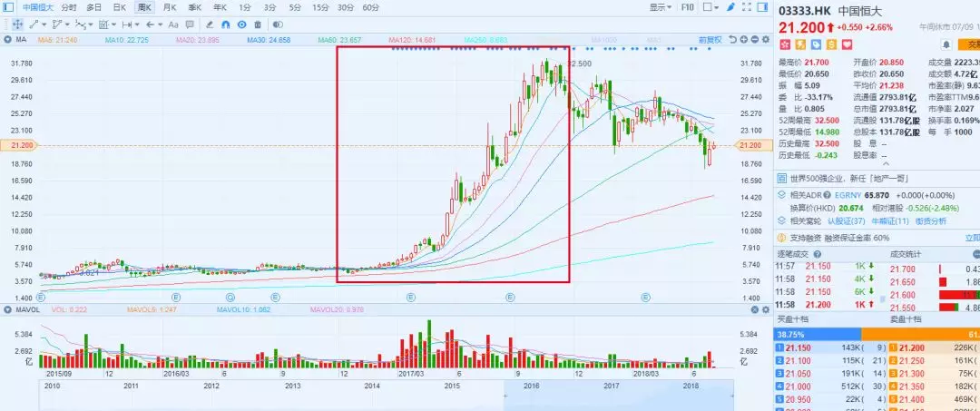The image size is (980, 411).
Task: Select the trend line drawing tool
Action: click(34, 24)
